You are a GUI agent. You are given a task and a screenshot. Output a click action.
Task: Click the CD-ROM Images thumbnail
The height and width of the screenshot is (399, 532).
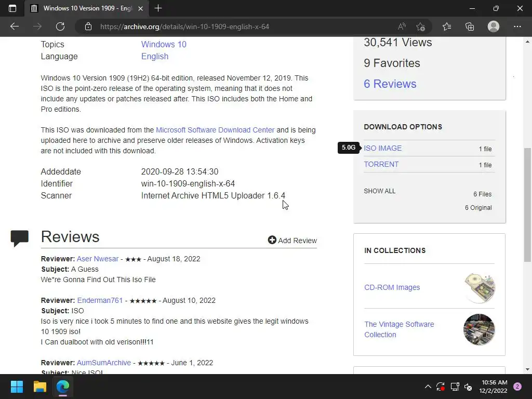pos(480,288)
